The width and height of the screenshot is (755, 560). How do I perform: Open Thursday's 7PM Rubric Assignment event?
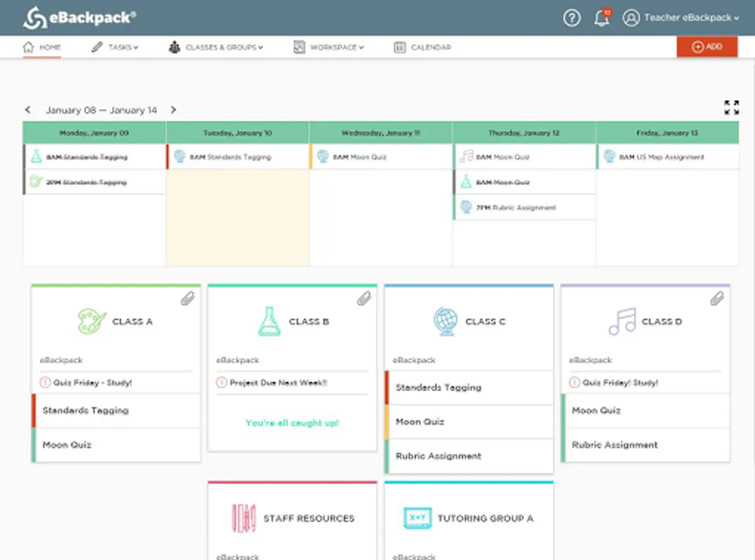click(524, 207)
